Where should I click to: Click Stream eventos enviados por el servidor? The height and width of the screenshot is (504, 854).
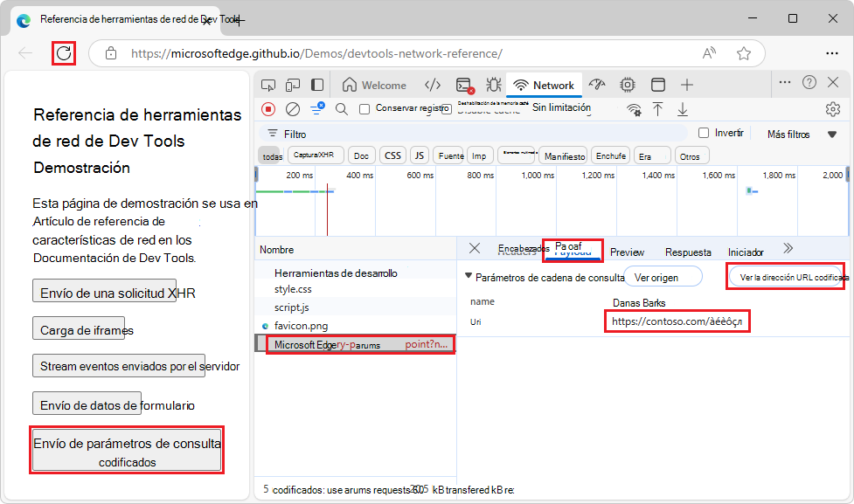[119, 366]
